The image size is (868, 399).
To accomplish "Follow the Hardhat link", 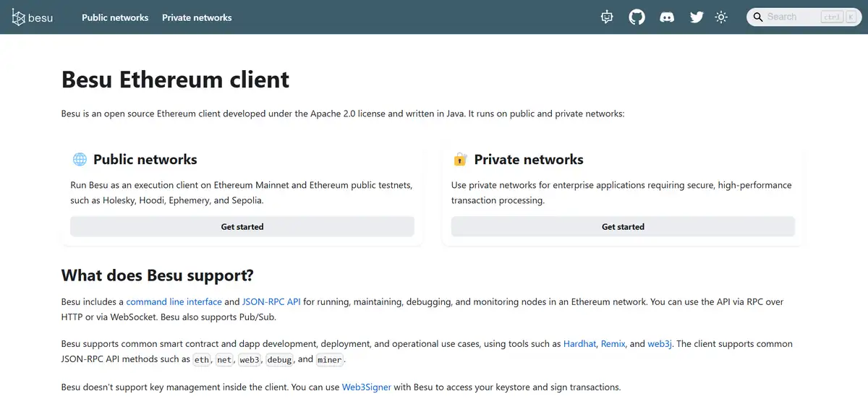I will (x=580, y=344).
